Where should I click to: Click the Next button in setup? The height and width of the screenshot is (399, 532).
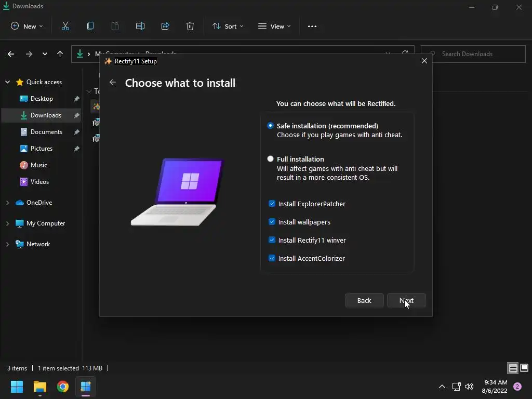click(406, 301)
